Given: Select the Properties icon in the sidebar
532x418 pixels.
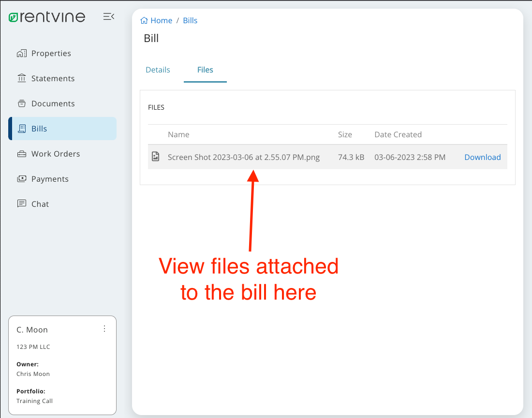Looking at the screenshot, I should (21, 53).
